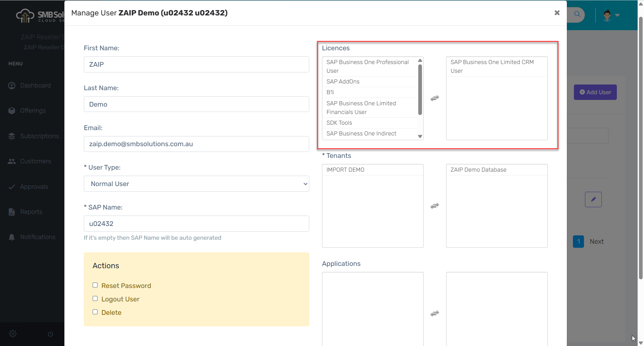Click the SAP Name input field
Screen dimensions: 644x346
click(x=197, y=224)
